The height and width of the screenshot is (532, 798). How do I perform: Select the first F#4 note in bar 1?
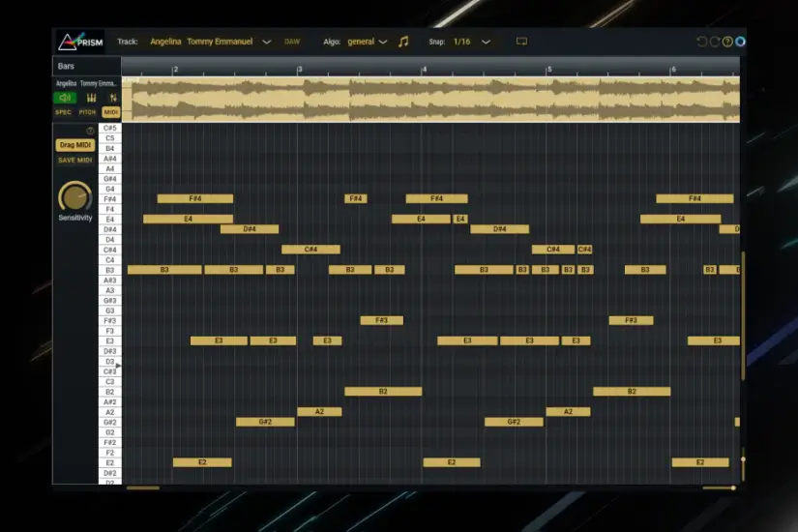coord(195,198)
